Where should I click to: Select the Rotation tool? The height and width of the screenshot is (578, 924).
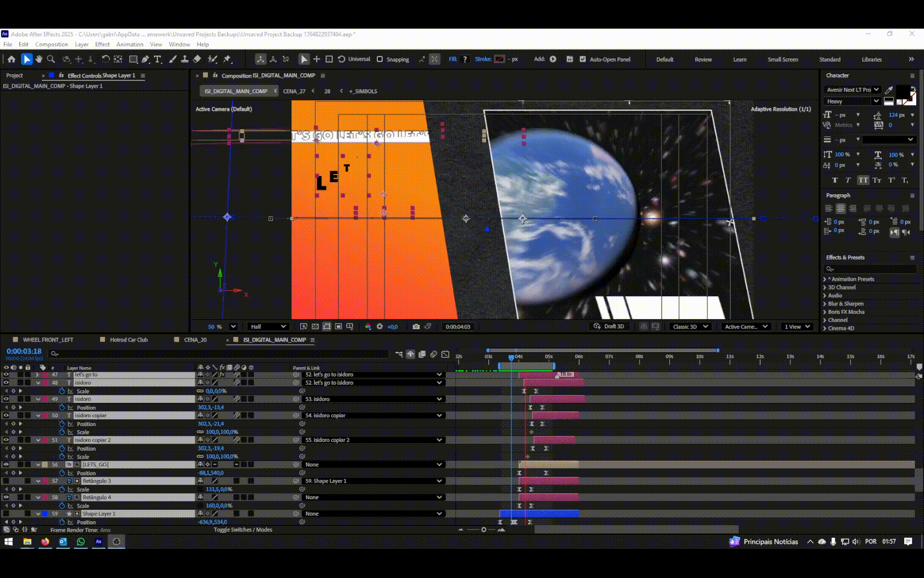click(x=106, y=59)
